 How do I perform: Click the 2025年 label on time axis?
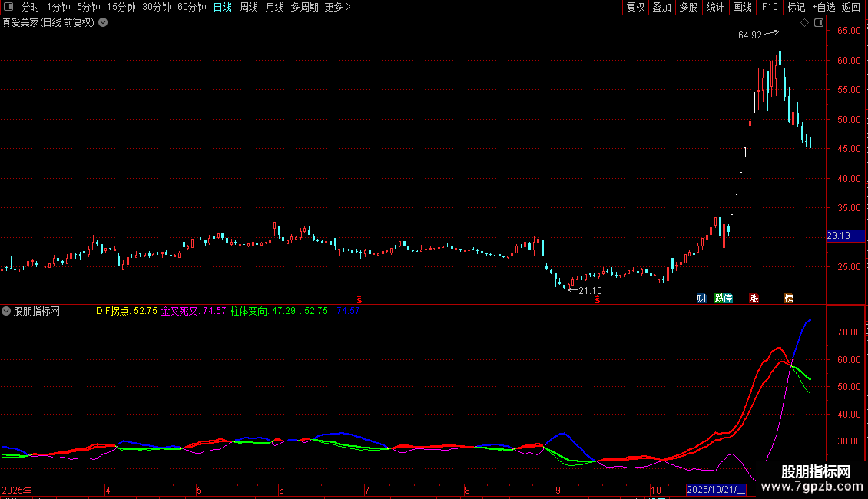pos(17,490)
